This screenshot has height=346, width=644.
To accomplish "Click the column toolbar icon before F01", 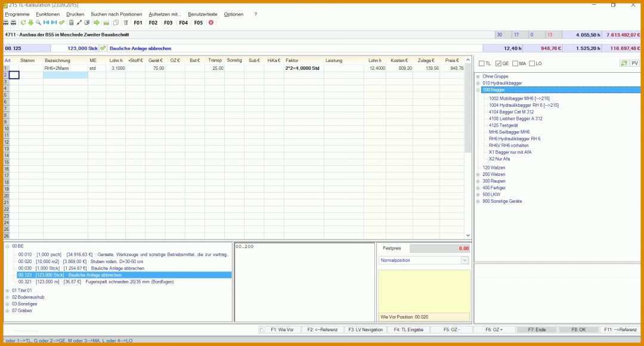I will point(126,23).
